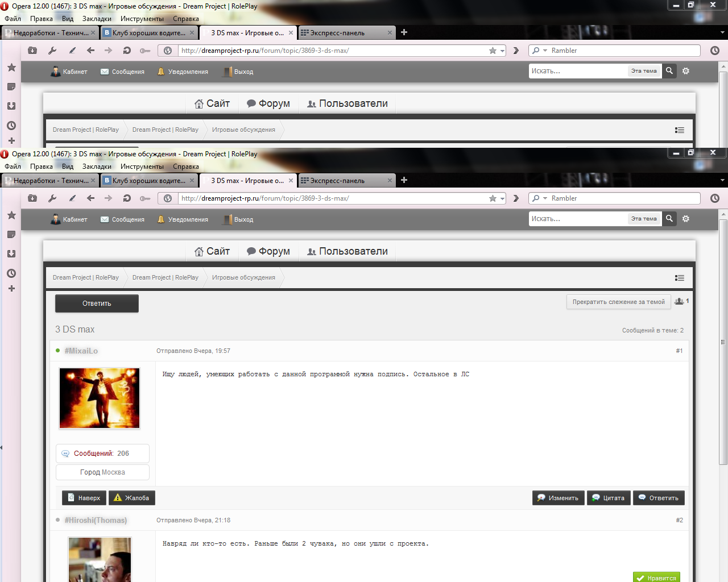The image size is (728, 582).
Task: Click Изменить edit post button
Action: pos(559,498)
